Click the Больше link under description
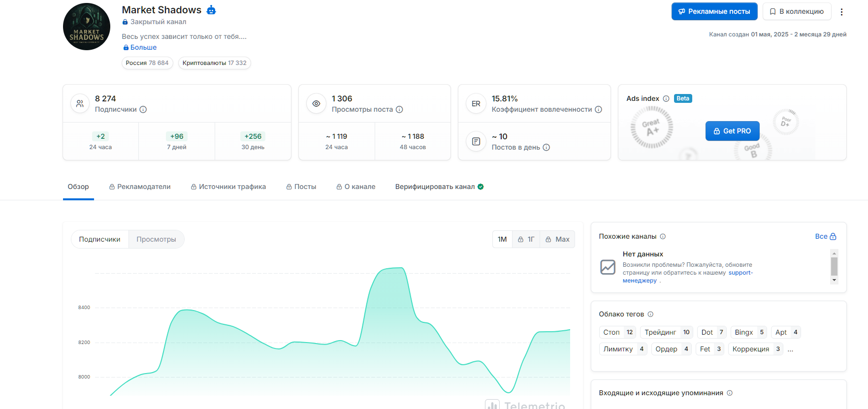 coord(140,47)
